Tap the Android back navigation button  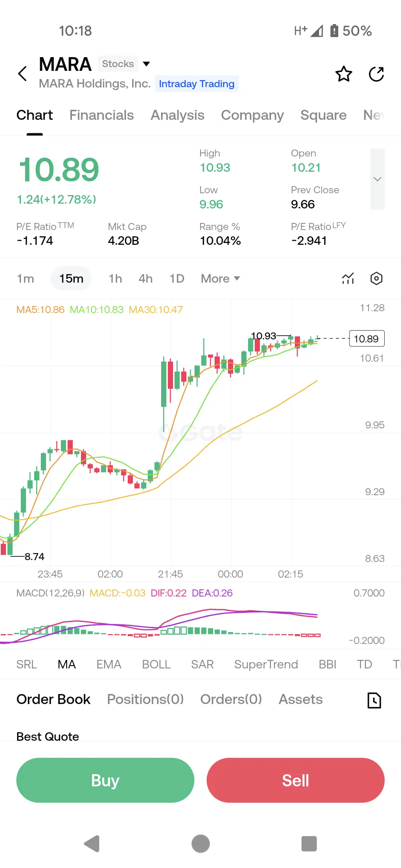coord(92,844)
